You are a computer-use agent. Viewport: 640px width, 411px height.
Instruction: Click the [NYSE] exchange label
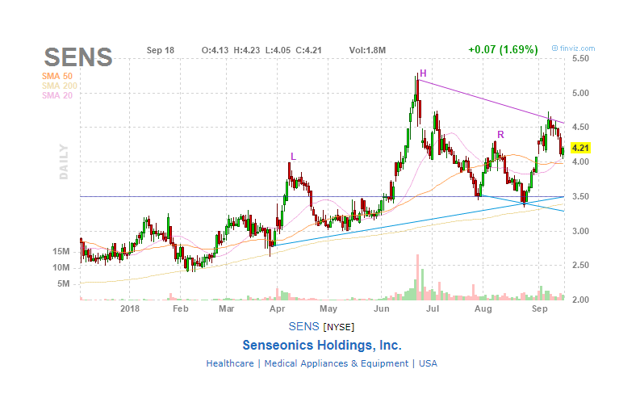click(x=339, y=327)
